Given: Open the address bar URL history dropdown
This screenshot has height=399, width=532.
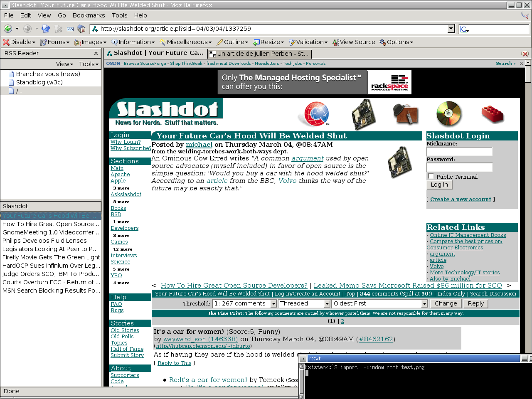Looking at the screenshot, I should click(x=451, y=29).
